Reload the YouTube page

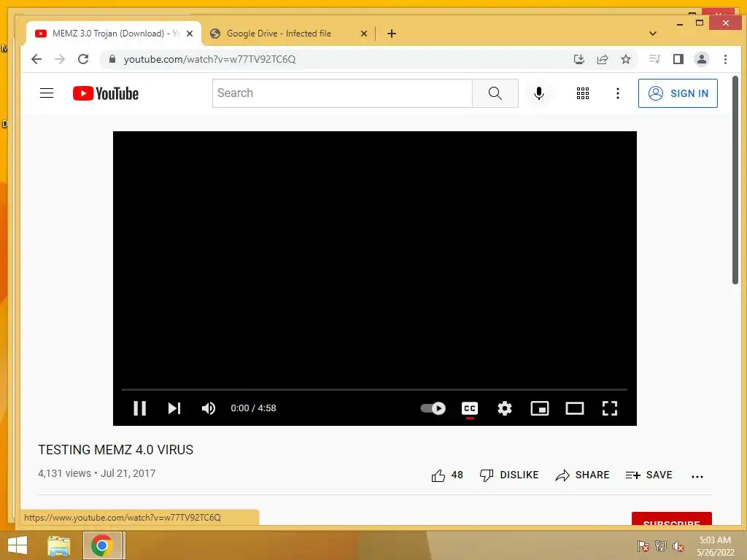[x=83, y=59]
